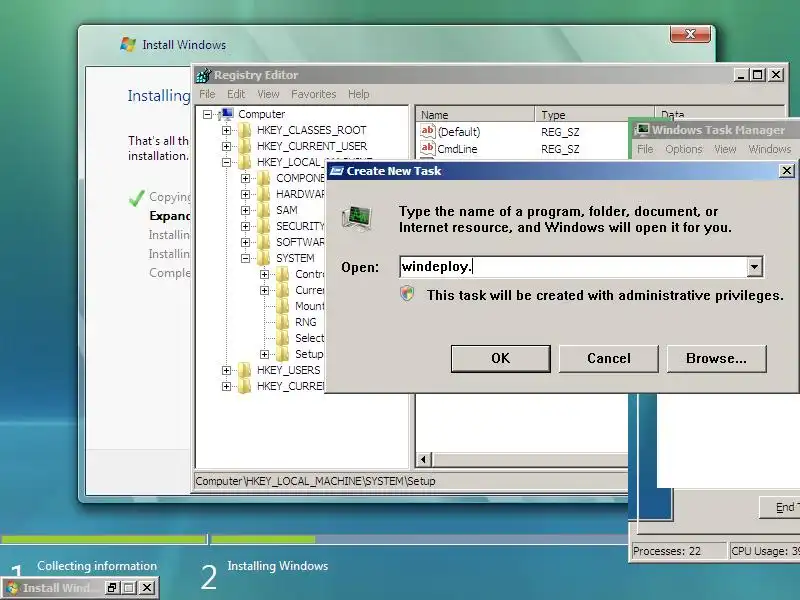Collapse the HKEY_LOCAL_MACHINE node
This screenshot has height=600, width=800.
227,162
